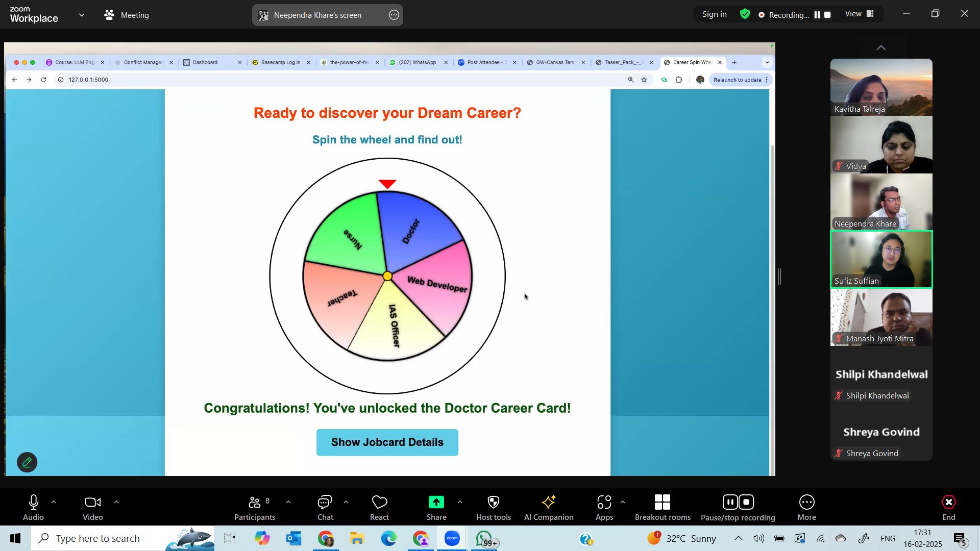
Task: Click the Sign in link
Action: [714, 14]
